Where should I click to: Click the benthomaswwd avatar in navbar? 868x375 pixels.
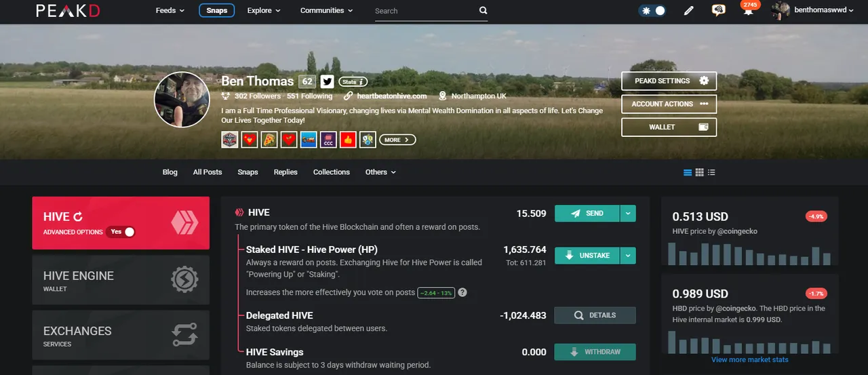(781, 10)
